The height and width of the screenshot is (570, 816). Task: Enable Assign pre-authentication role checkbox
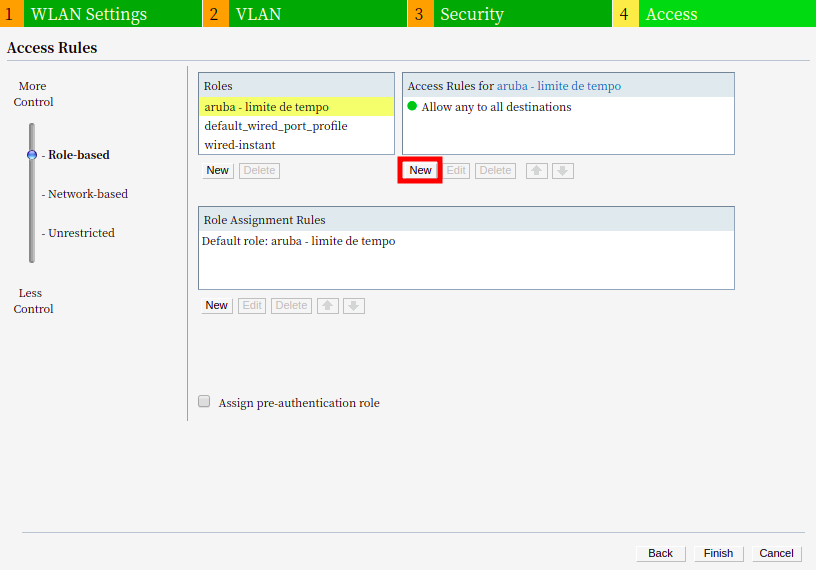(204, 402)
